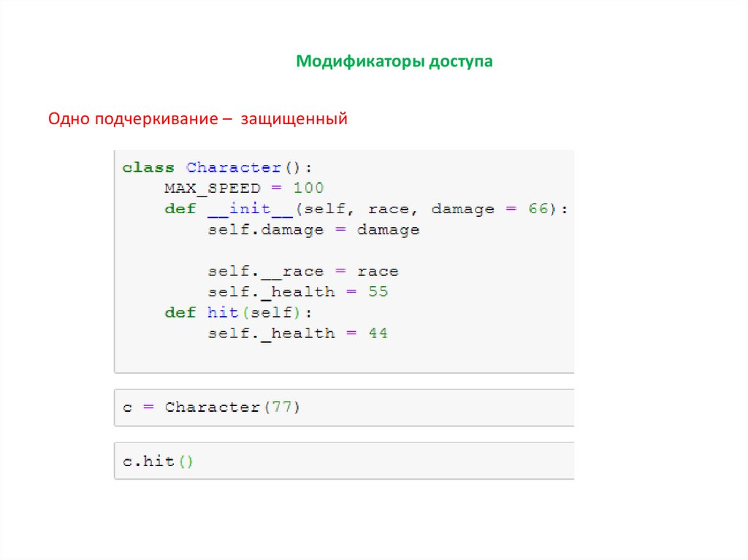Click the 'MAX_SPEED = 100' line

244,188
